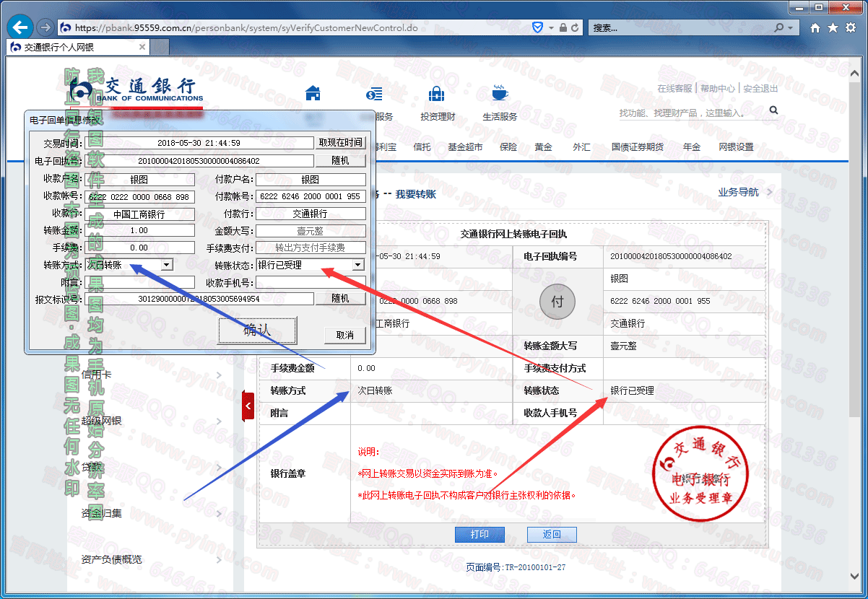Click 次日转账 in the receipt table
Image resolution: width=868 pixels, height=599 pixels.
tap(375, 390)
